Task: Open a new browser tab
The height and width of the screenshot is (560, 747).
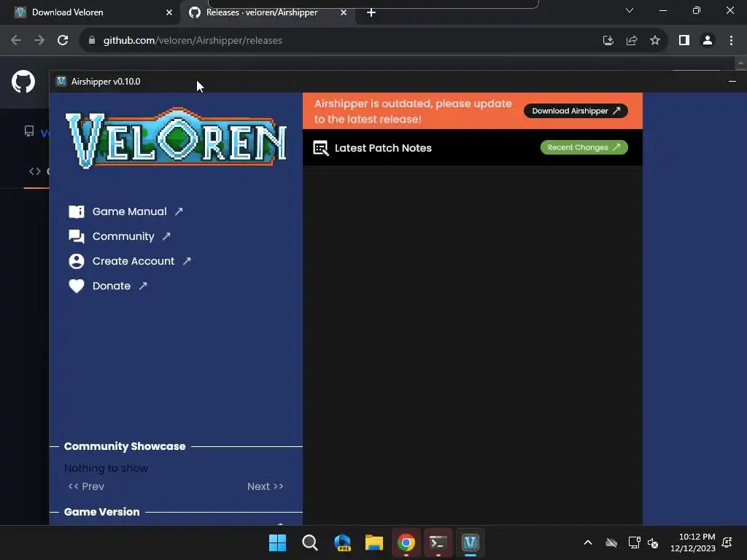Action: point(371,12)
